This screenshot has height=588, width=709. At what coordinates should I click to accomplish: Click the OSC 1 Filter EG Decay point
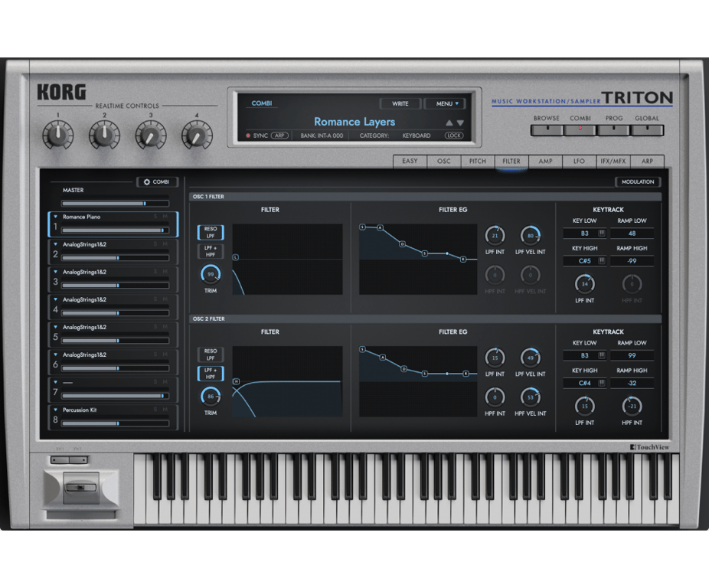tap(403, 244)
